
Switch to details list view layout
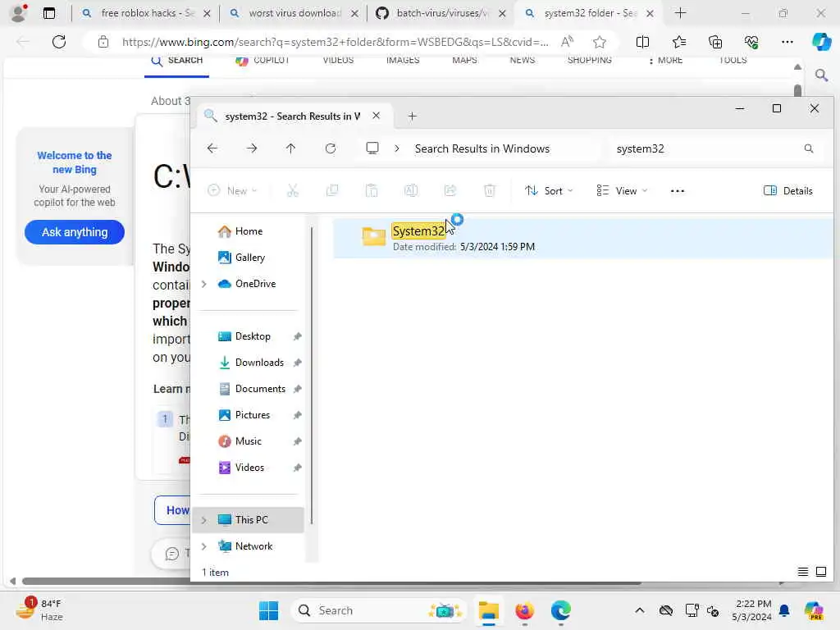point(802,572)
